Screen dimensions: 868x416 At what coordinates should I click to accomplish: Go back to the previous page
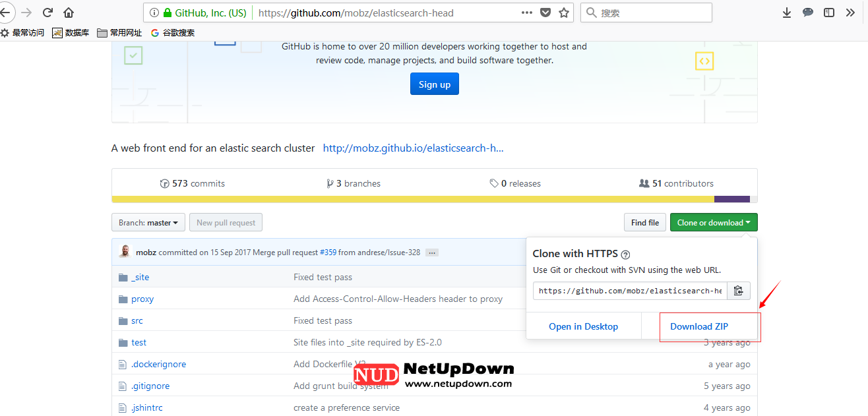[x=5, y=13]
